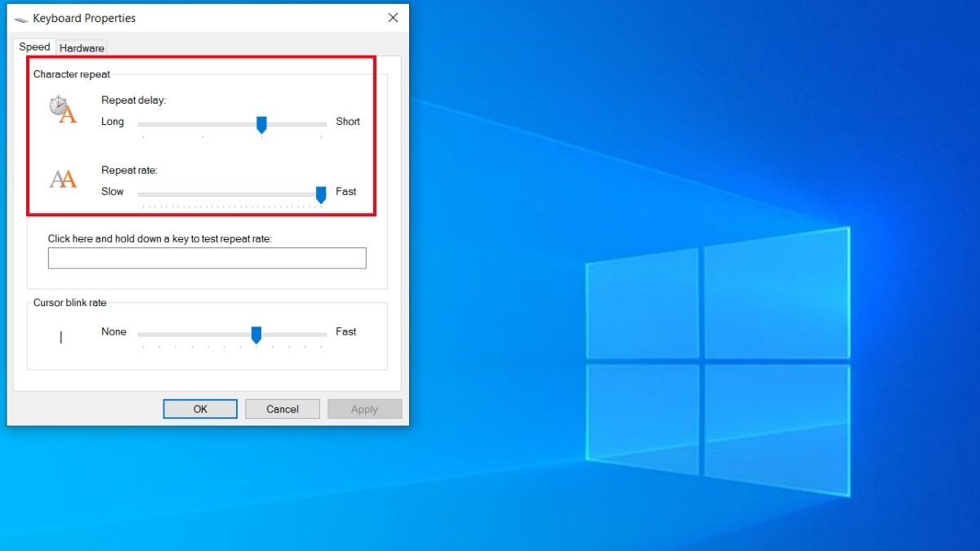Click the 'Keyboard Properties' title text
980x551 pixels.
84,18
